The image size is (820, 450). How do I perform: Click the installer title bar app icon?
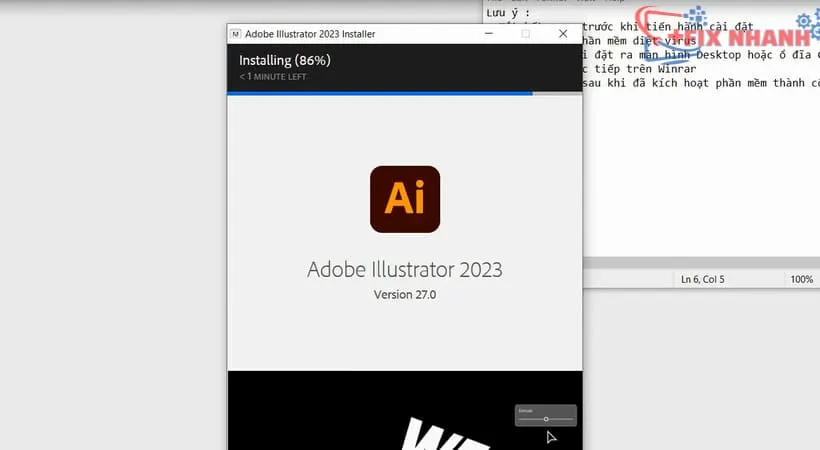pos(236,34)
